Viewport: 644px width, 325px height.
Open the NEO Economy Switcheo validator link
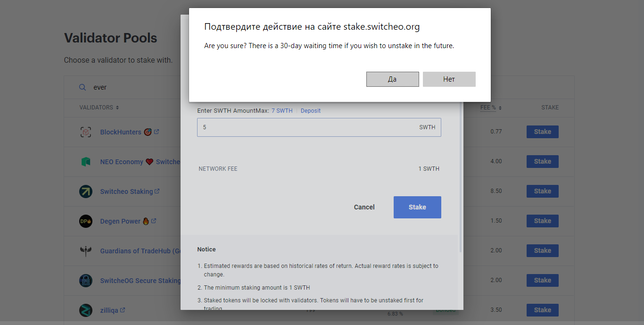140,162
